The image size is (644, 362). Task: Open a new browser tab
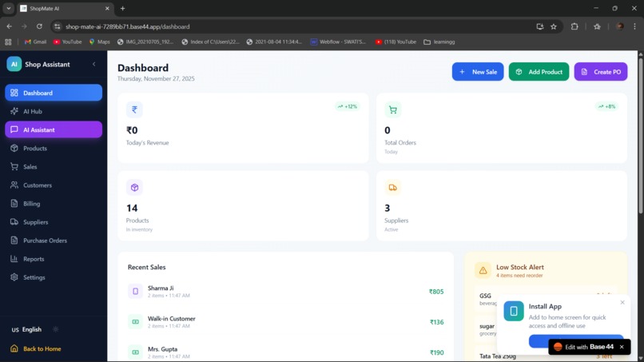pyautogui.click(x=122, y=8)
